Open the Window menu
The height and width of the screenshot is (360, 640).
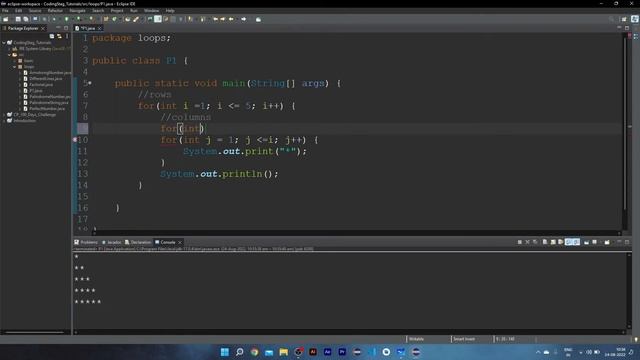pos(151,11)
